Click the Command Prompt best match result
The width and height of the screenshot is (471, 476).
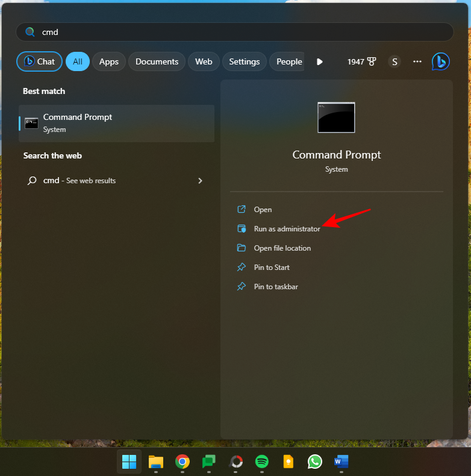tap(116, 123)
